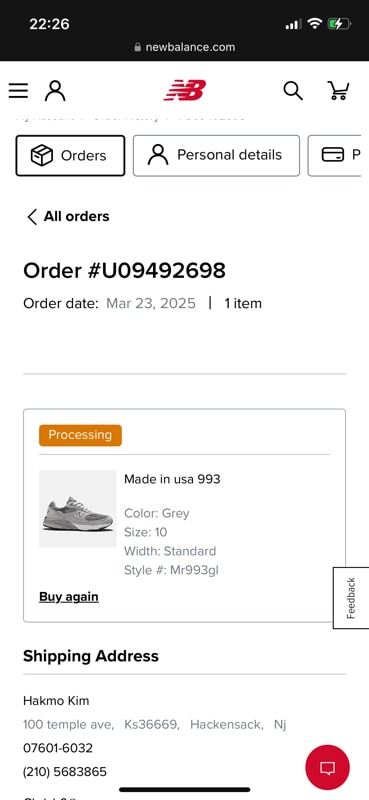
Task: Tap the grey 993 sneaker thumbnail
Action: [78, 509]
